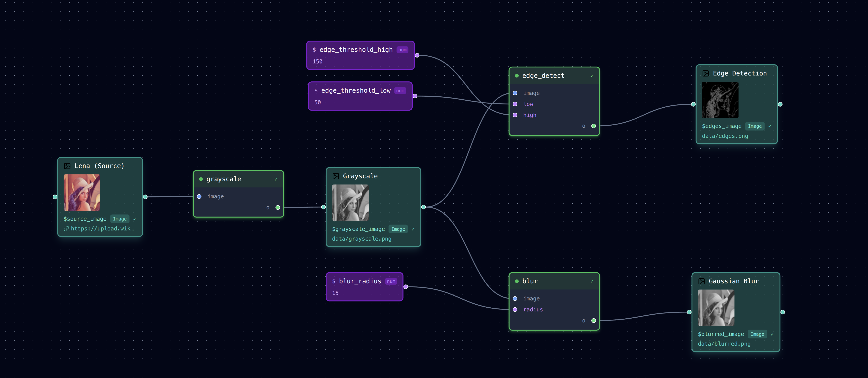The image size is (868, 378).
Task: Click output port of blur_radius variable
Action: [406, 287]
